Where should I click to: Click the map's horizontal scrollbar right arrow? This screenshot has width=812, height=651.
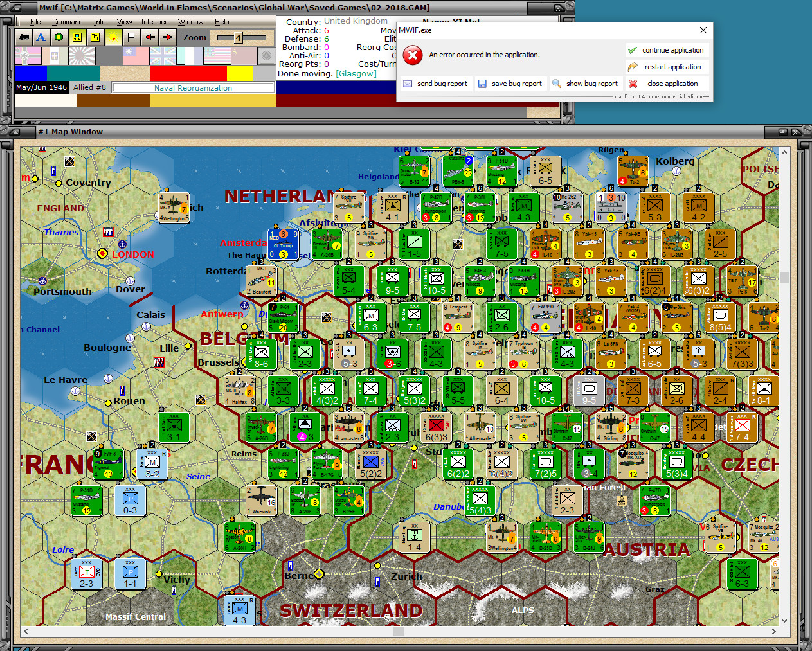click(773, 631)
